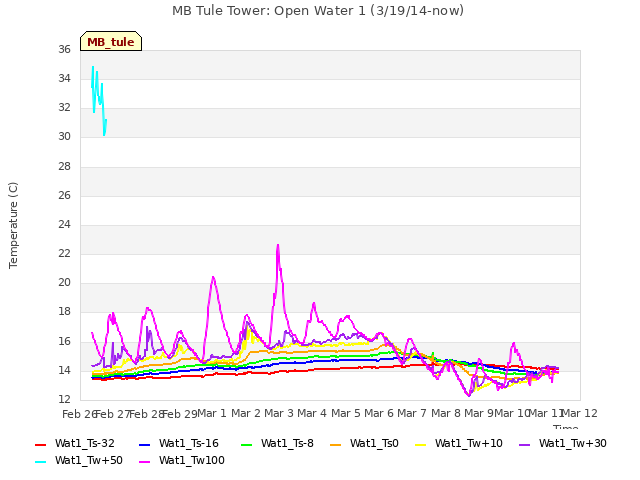Click the magenta Wat1_Tw100 legend swatch

pyautogui.click(x=144, y=462)
